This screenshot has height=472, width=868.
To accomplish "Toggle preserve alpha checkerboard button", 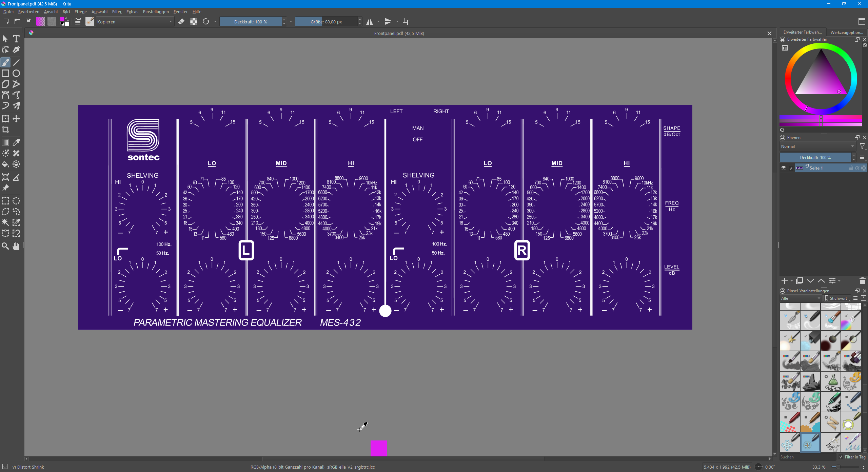I will (x=194, y=22).
